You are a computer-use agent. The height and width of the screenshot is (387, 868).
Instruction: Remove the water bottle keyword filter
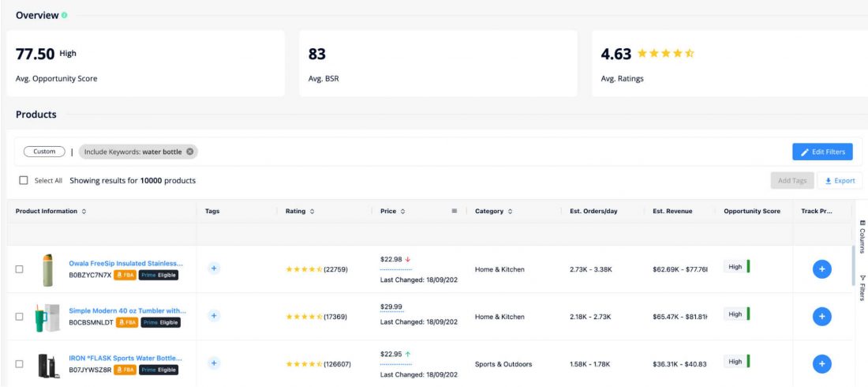coord(190,152)
